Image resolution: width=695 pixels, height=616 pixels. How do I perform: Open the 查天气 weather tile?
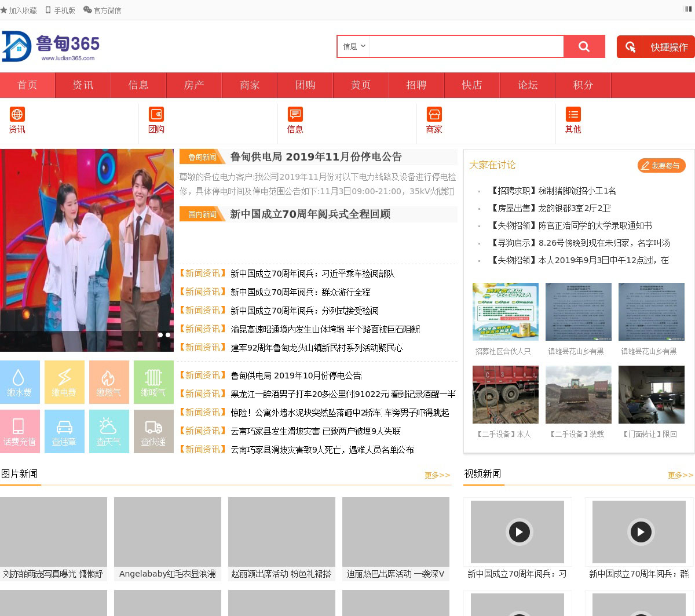coord(109,432)
